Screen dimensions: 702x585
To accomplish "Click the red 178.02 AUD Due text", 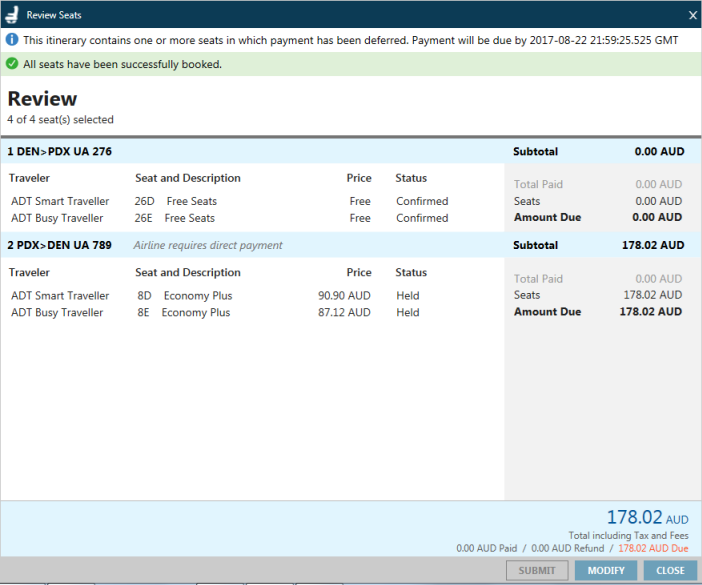I will tap(653, 549).
